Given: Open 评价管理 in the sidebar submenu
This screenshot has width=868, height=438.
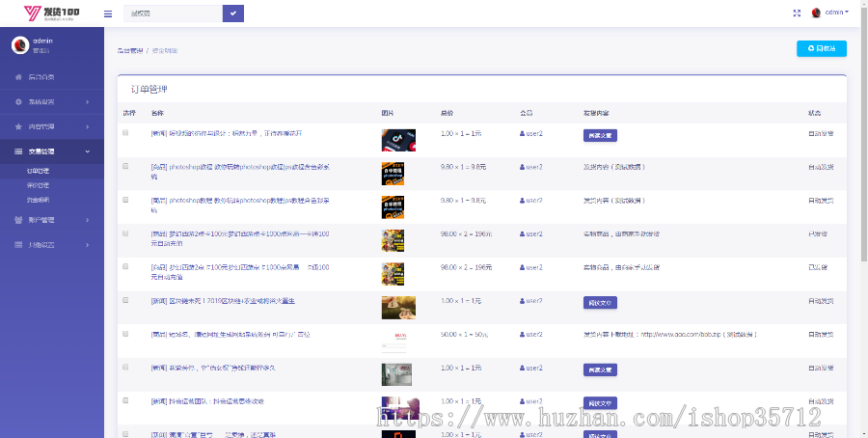Looking at the screenshot, I should [39, 185].
